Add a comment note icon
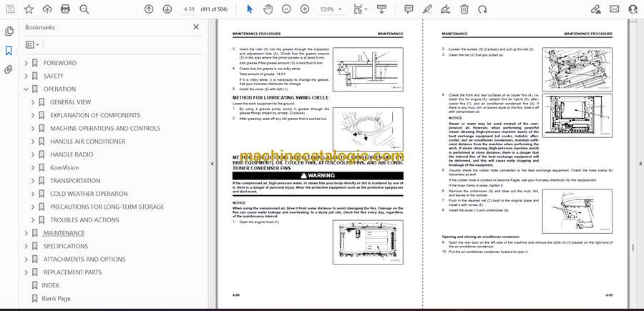Viewport: 644px width, 311px height. pyautogui.click(x=409, y=9)
